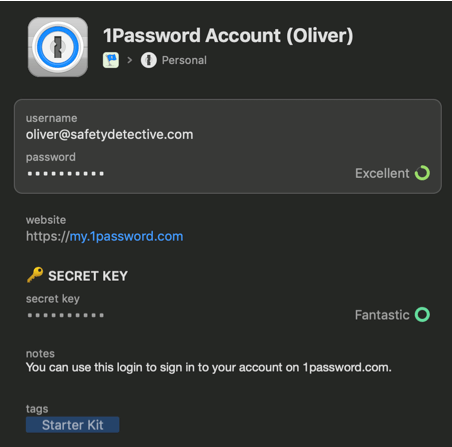Screen dimensions: 452x447
Task: Click the flag account icon in breadcrumb
Action: [111, 60]
